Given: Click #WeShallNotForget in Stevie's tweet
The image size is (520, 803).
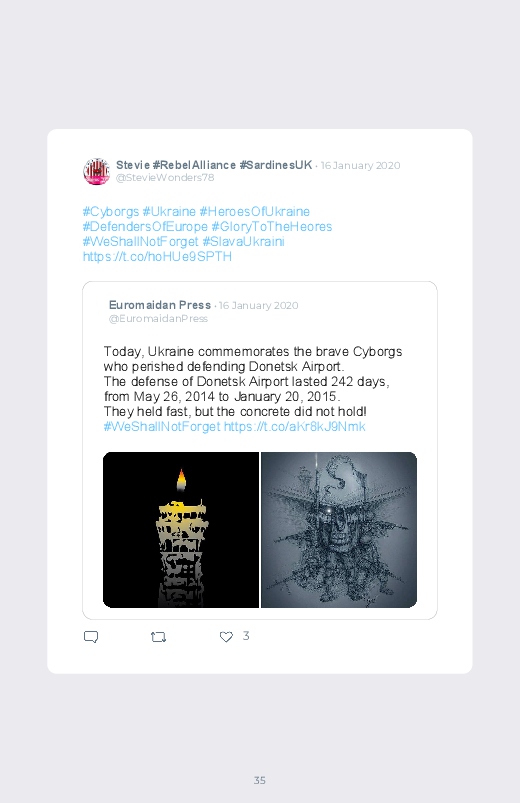Looking at the screenshot, I should (140, 241).
